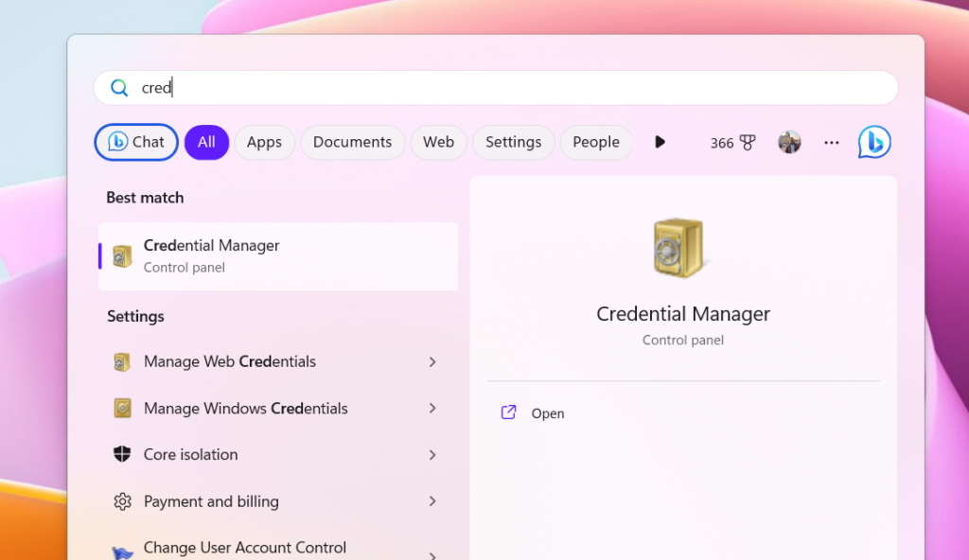Expand Manage Windows Credentials chevron

point(432,408)
